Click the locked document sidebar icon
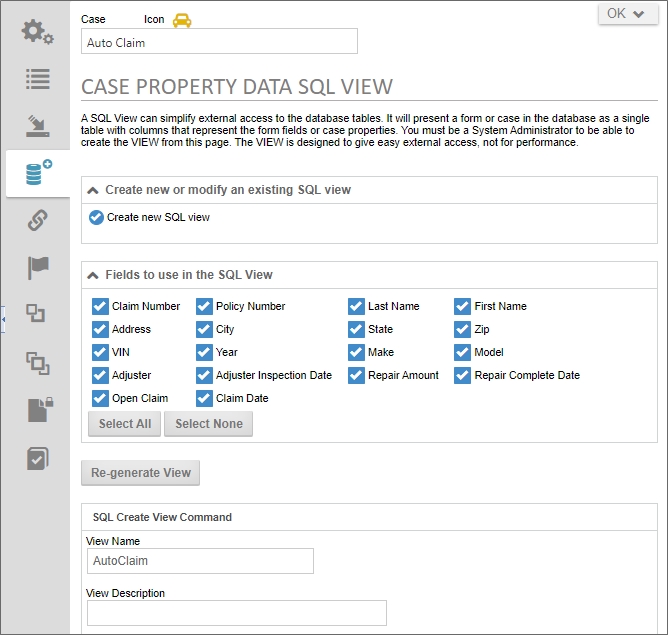The height and width of the screenshot is (635, 668). [x=37, y=410]
